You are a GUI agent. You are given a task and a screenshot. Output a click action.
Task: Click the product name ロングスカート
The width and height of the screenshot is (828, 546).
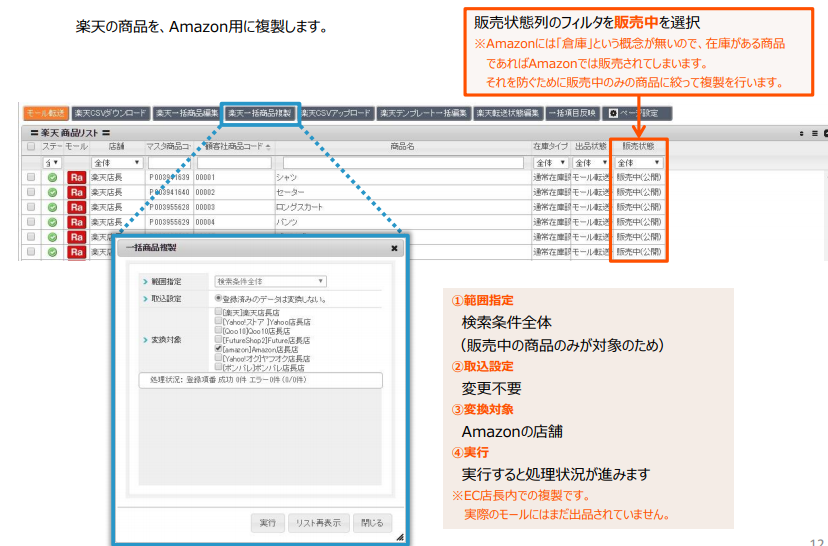tap(300, 207)
